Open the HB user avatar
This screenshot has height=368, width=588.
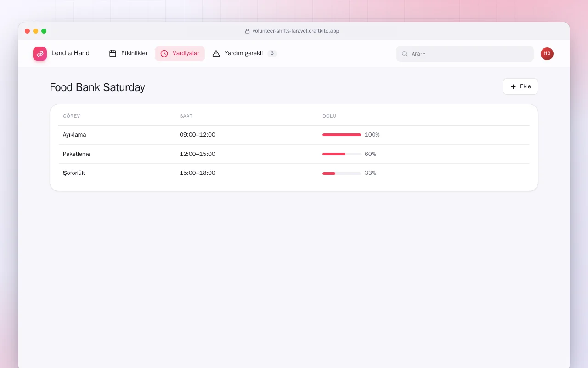click(547, 54)
